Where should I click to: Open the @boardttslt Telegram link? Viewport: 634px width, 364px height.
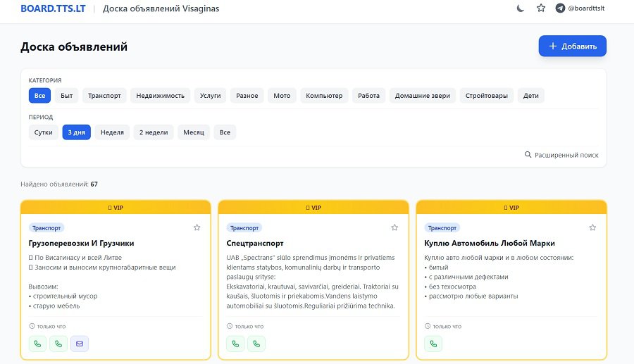580,8
